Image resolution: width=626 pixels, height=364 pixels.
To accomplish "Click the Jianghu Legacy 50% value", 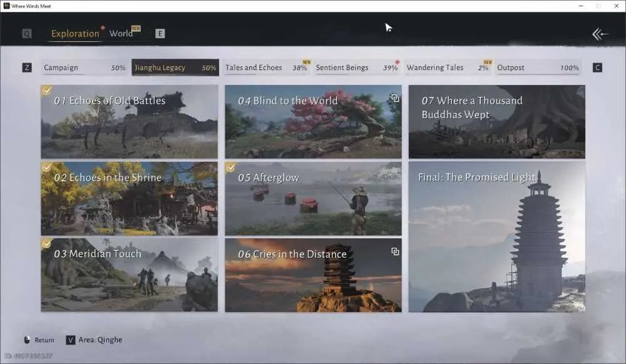I will 209,68.
